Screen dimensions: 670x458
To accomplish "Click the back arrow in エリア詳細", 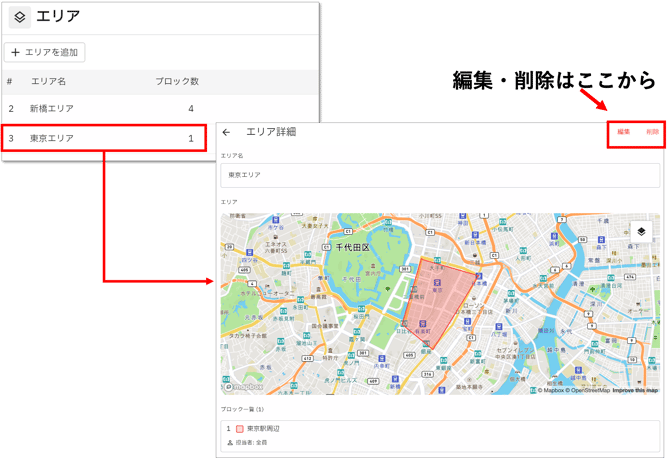I will (x=227, y=132).
